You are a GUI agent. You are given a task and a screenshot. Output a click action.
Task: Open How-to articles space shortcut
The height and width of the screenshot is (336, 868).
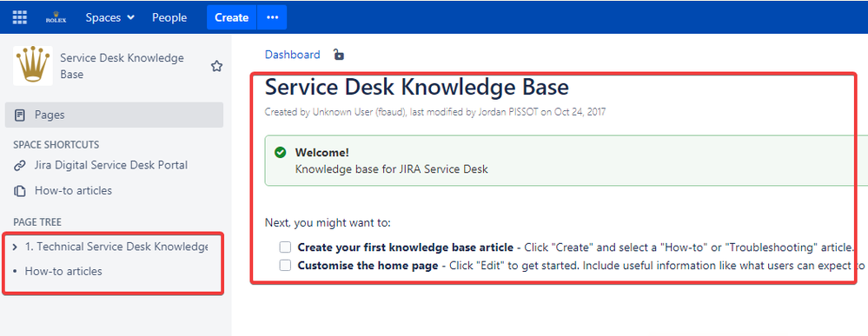pyautogui.click(x=73, y=190)
